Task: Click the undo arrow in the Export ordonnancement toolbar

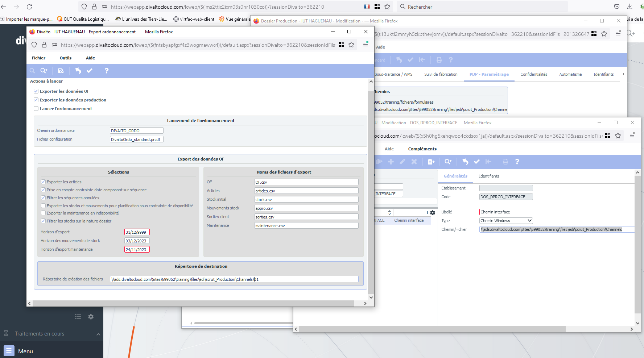Action: pos(78,71)
